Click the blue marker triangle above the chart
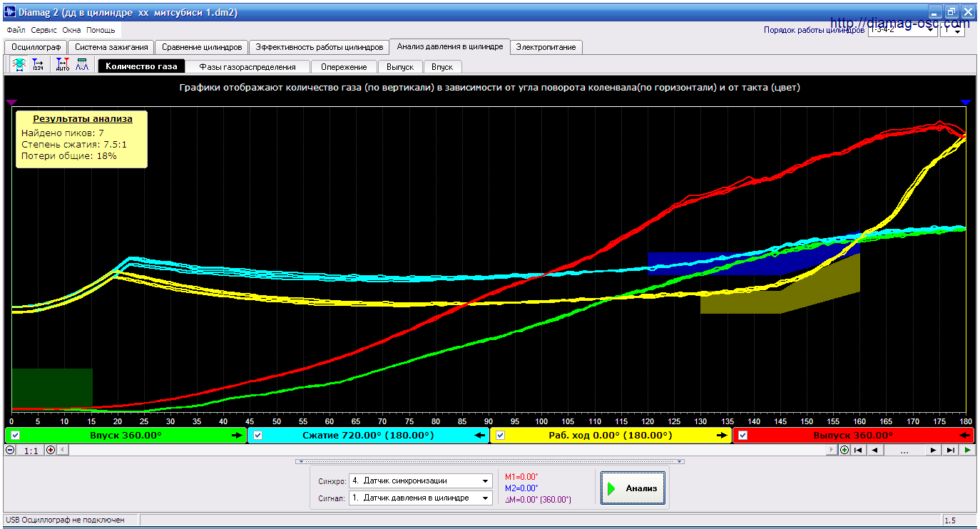The width and height of the screenshot is (980, 529). coord(966,103)
